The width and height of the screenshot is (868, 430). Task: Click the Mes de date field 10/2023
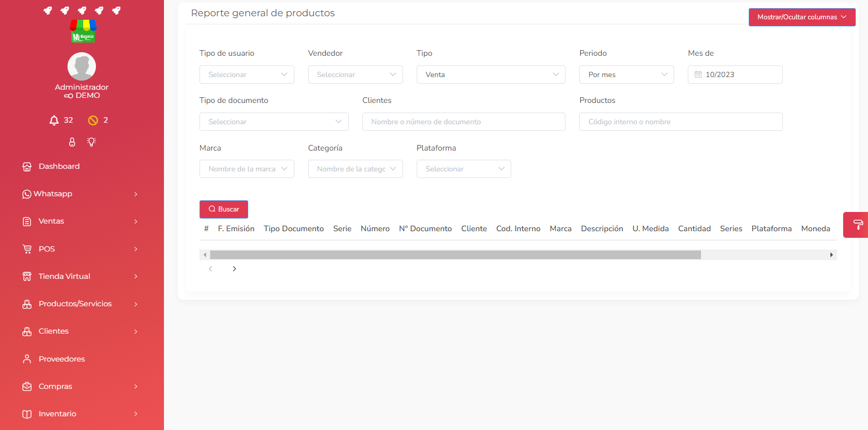click(735, 75)
